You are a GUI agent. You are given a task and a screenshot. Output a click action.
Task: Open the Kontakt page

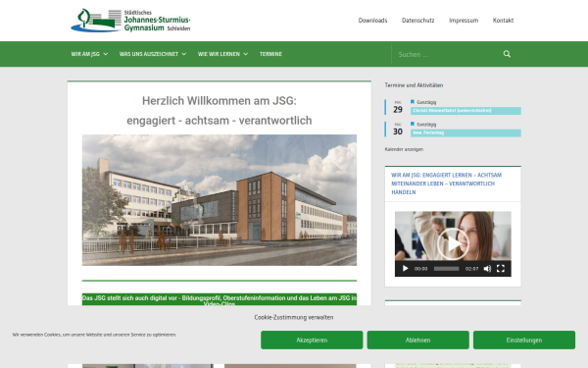503,21
